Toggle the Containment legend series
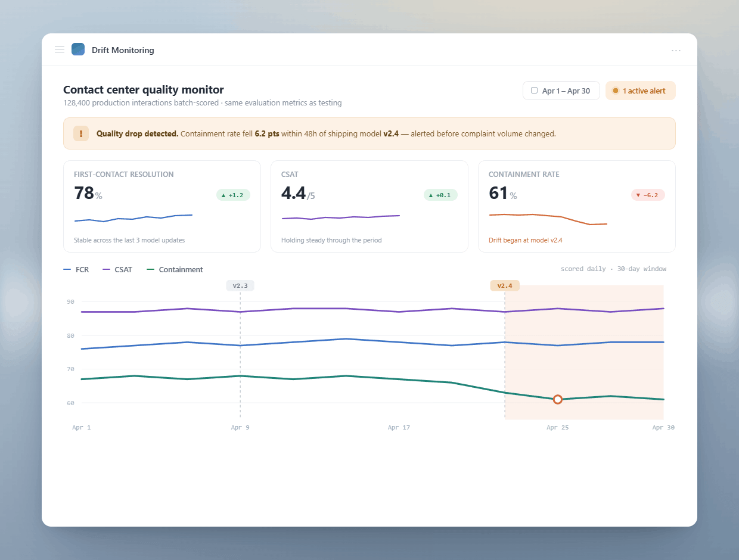 pos(175,270)
